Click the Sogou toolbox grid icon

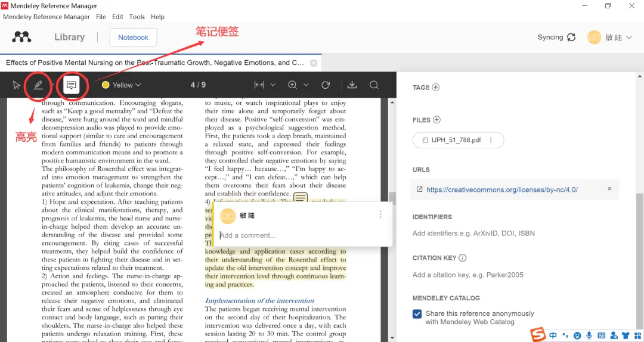tap(637, 336)
